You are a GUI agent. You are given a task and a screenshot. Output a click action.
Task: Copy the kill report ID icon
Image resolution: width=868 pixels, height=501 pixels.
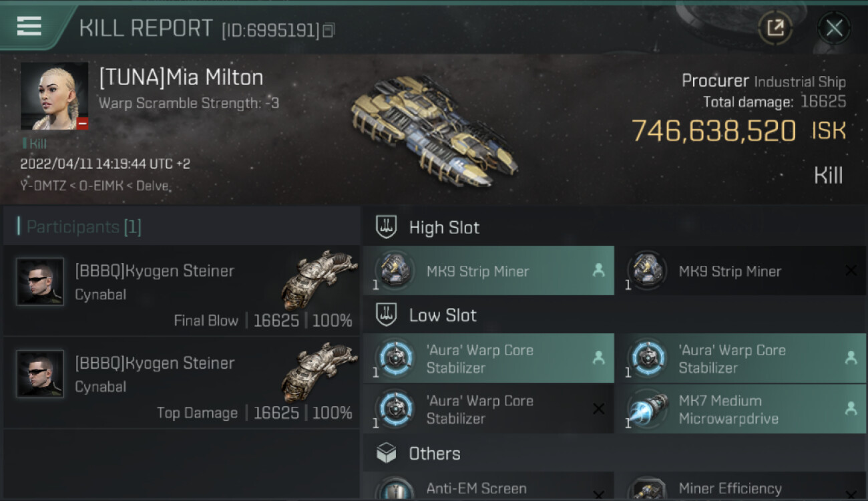pos(328,30)
